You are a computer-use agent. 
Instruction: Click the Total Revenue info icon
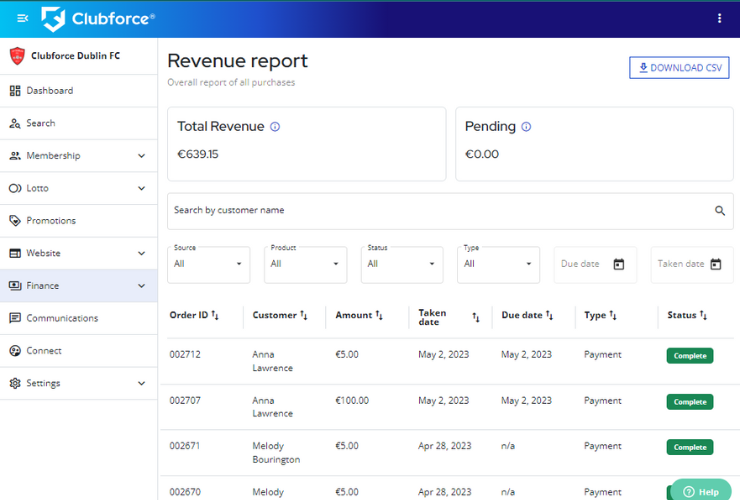tap(275, 127)
